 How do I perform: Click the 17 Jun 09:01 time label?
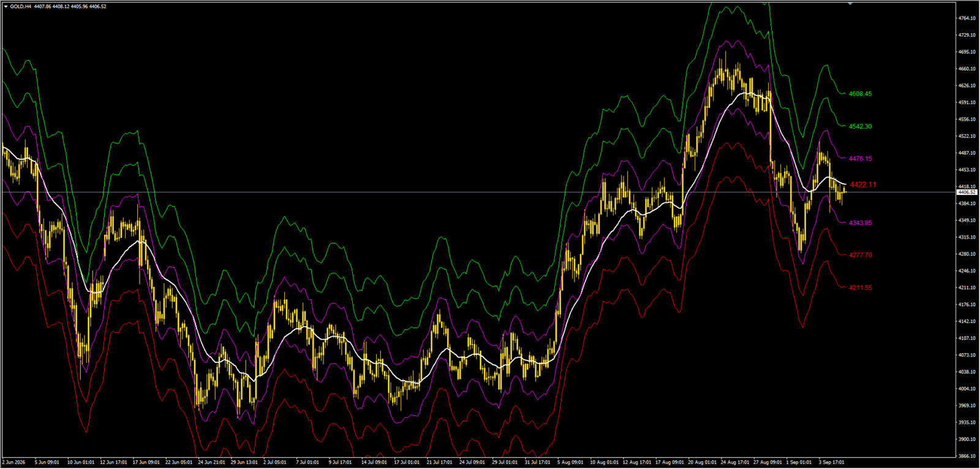(x=146, y=462)
